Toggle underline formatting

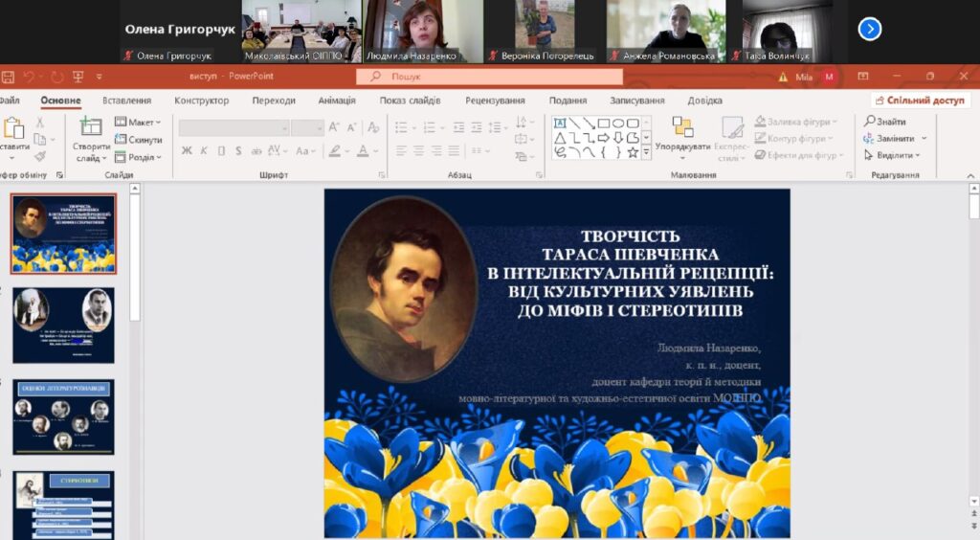(x=221, y=150)
